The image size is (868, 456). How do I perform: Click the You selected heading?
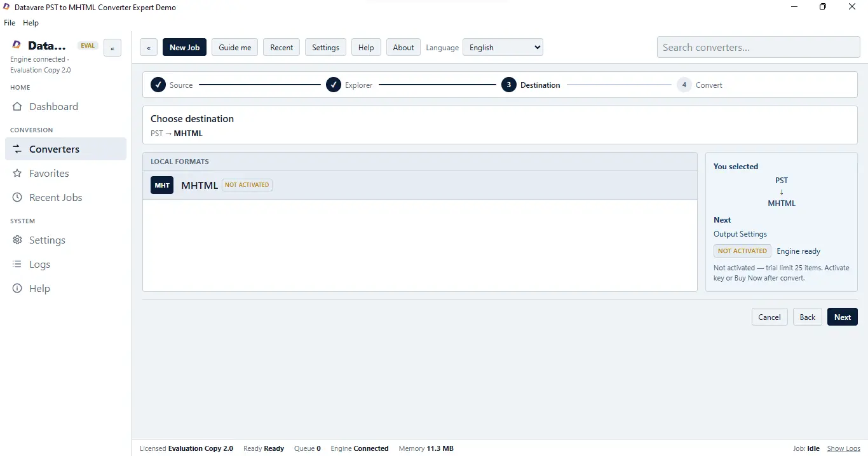pos(736,167)
